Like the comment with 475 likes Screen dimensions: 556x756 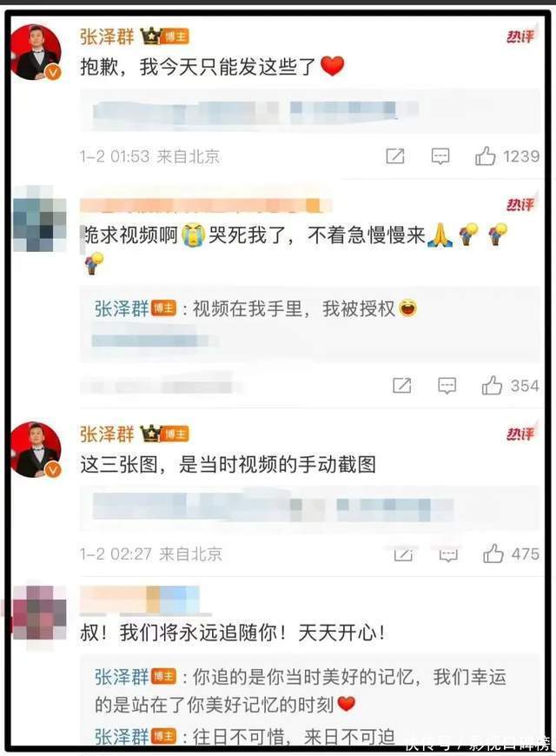493,554
